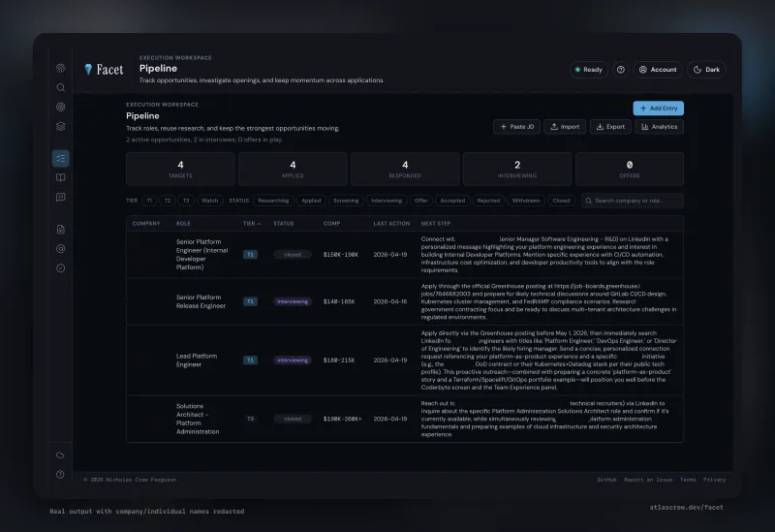Select the Offers stat card

(x=630, y=169)
